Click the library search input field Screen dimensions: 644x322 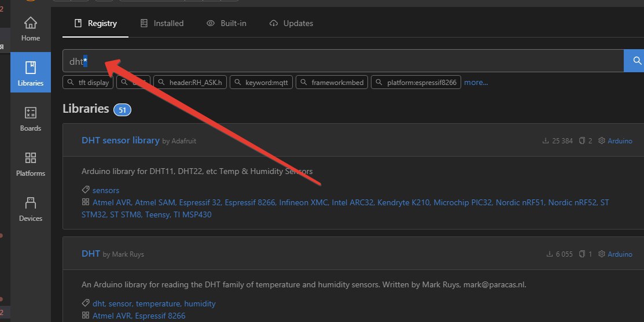tap(343, 61)
